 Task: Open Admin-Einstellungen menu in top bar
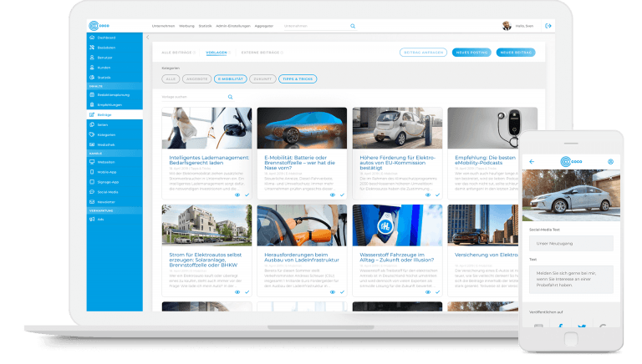[x=233, y=26]
